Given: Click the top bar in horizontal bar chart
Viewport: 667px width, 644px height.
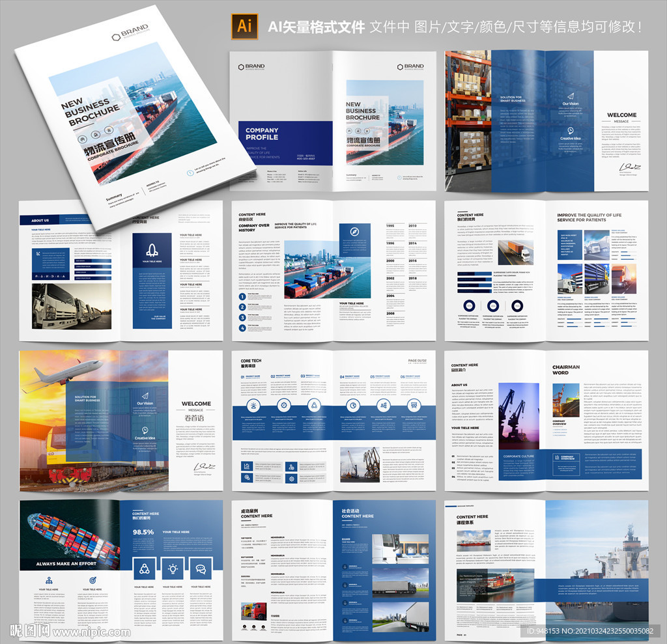Looking at the screenshot, I should pyautogui.click(x=474, y=275).
